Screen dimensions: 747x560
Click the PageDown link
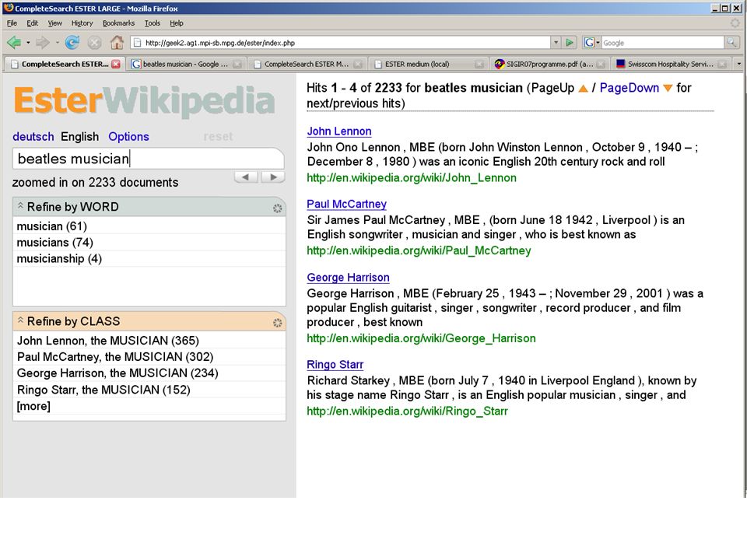coord(630,88)
